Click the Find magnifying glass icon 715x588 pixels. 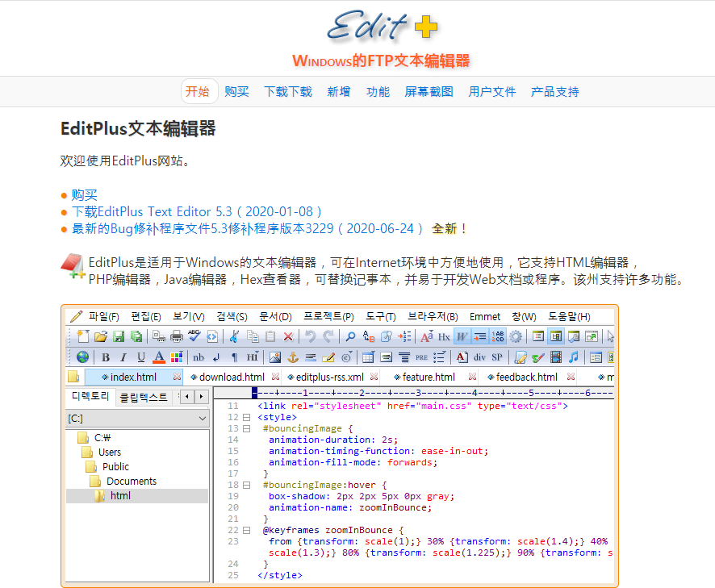coord(350,336)
